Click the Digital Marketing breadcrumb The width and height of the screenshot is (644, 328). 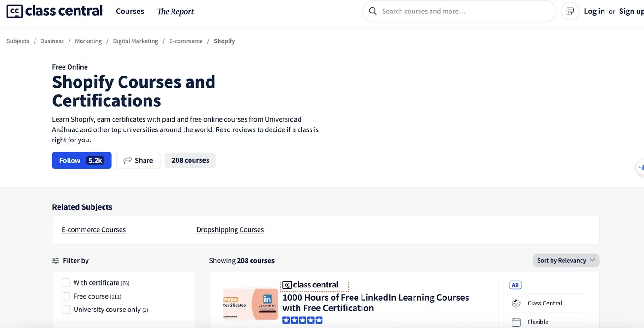coord(135,41)
